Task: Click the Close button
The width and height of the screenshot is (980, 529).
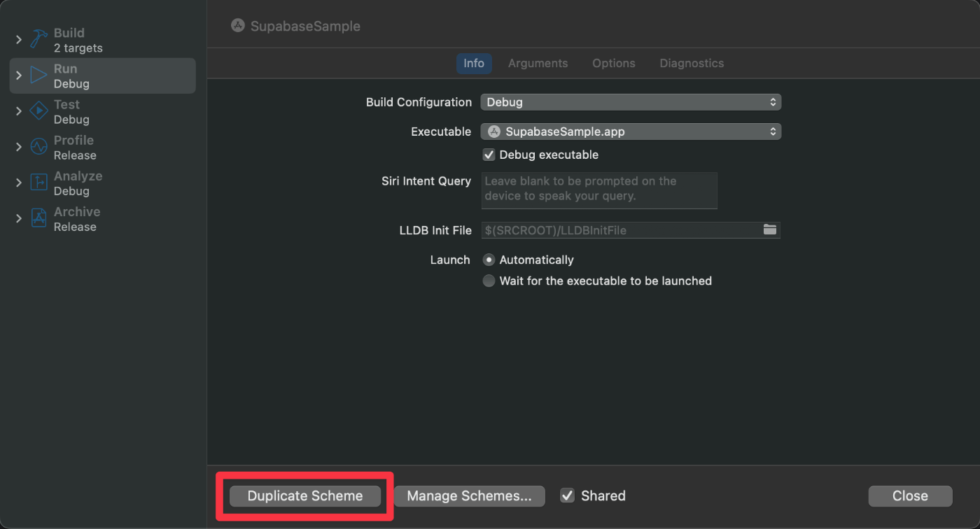Action: pos(910,496)
